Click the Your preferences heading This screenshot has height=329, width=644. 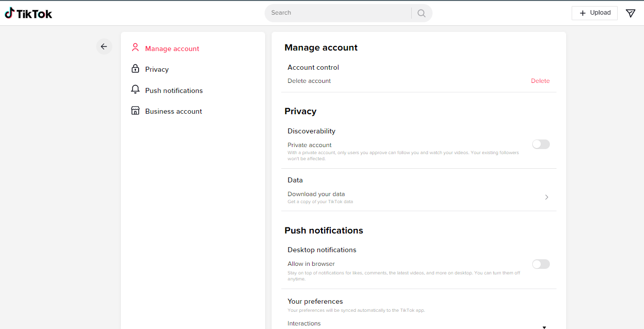coord(315,301)
